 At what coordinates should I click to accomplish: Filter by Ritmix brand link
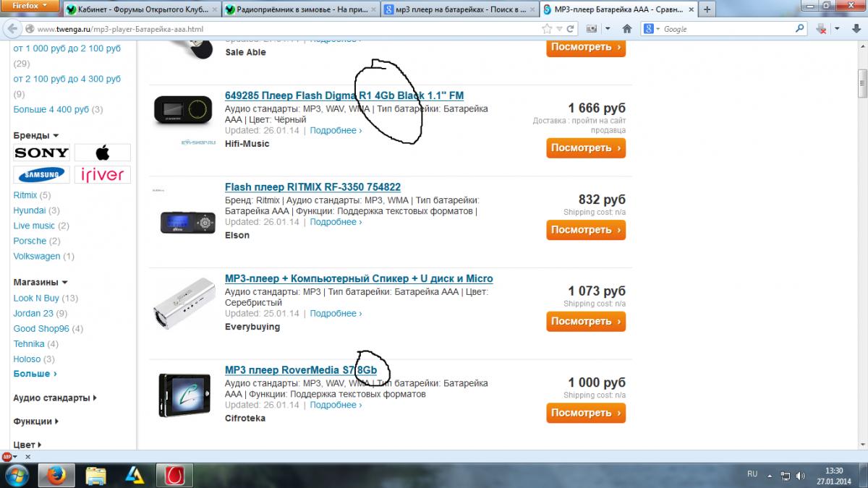pyautogui.click(x=25, y=195)
